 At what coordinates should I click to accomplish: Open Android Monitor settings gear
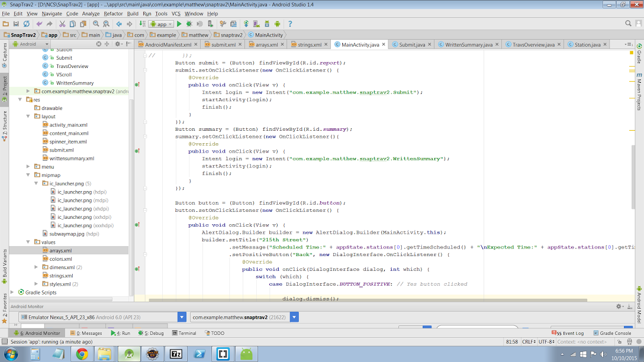pyautogui.click(x=620, y=306)
